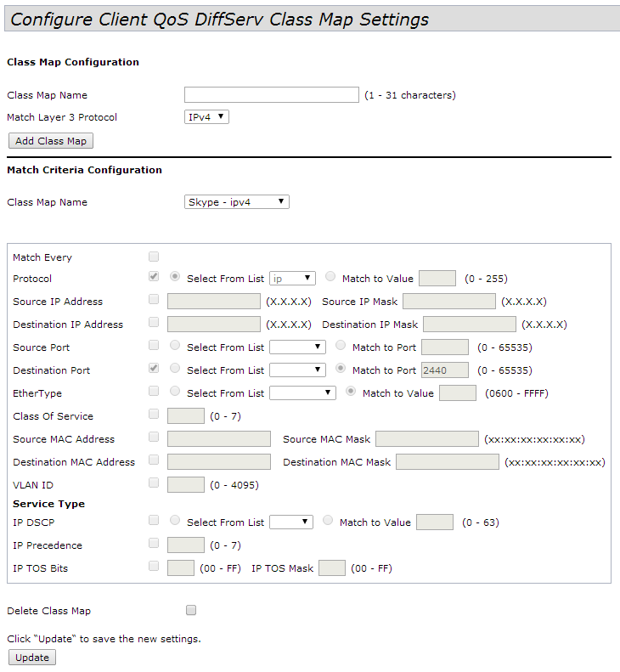Open the Protocol Select From List dropdown
Screen dimensions: 620x672
click(x=292, y=279)
